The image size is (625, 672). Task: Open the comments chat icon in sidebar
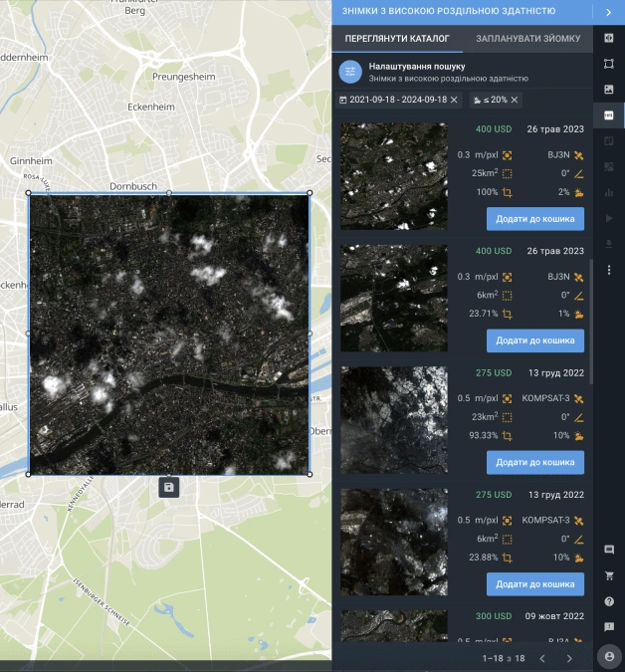[609, 550]
